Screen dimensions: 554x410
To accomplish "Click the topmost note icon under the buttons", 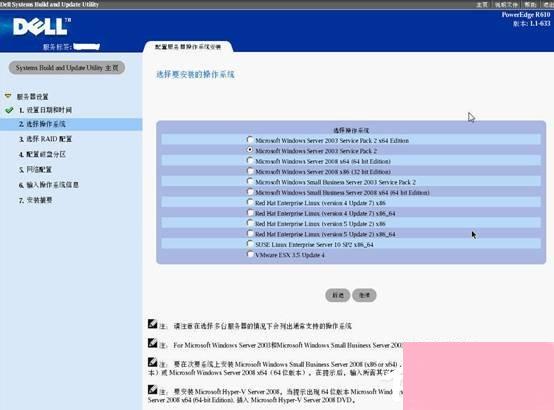I will click(x=152, y=323).
